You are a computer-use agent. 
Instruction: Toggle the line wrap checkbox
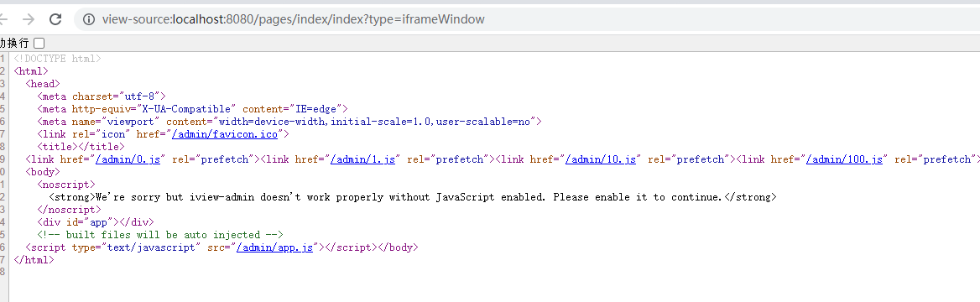point(39,43)
